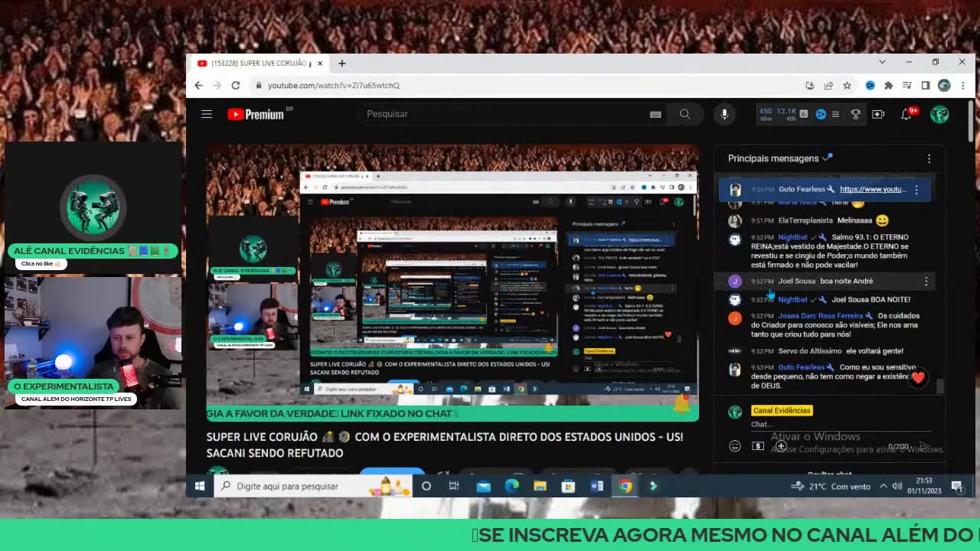
Task: Open Microsoft Edge on taskbar
Action: [511, 486]
